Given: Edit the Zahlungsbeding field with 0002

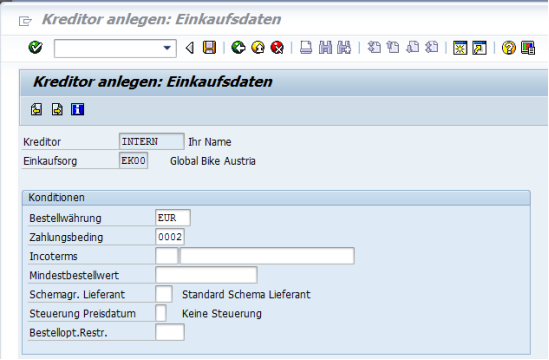Looking at the screenshot, I should coord(170,237).
